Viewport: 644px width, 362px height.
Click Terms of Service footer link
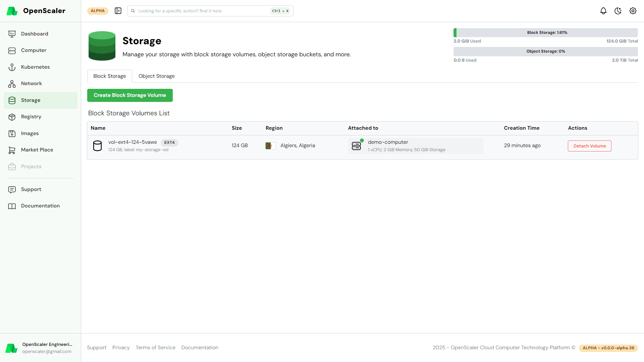pyautogui.click(x=155, y=348)
